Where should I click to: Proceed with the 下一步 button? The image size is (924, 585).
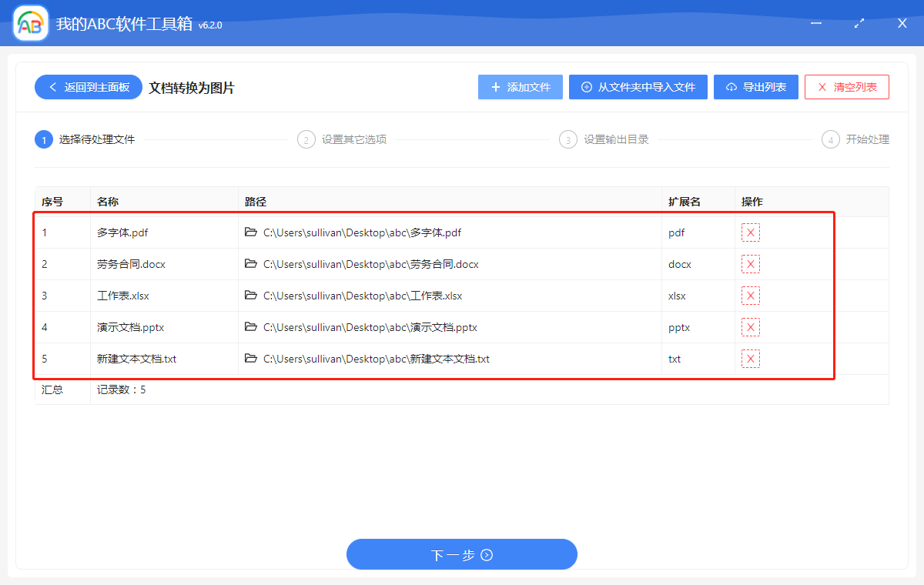click(x=461, y=554)
